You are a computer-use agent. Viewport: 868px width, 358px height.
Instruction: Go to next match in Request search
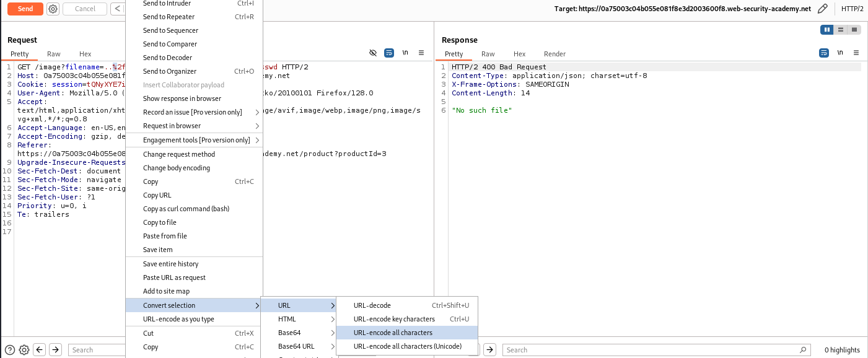[x=55, y=350]
